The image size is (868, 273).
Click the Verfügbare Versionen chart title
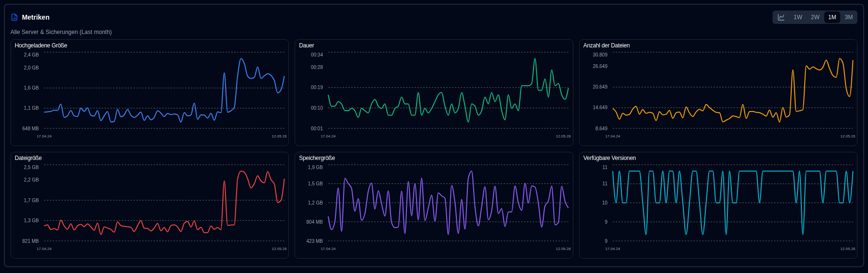coord(609,158)
